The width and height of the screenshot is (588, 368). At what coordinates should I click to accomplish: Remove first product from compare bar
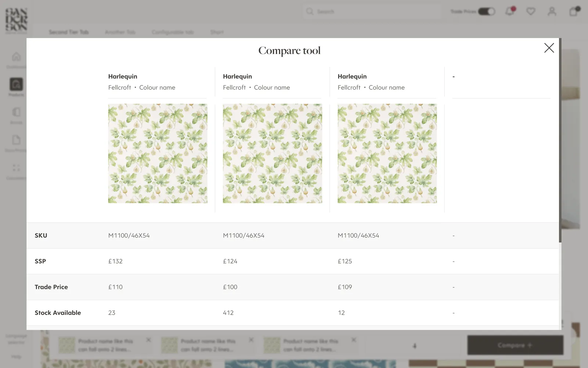point(148,340)
